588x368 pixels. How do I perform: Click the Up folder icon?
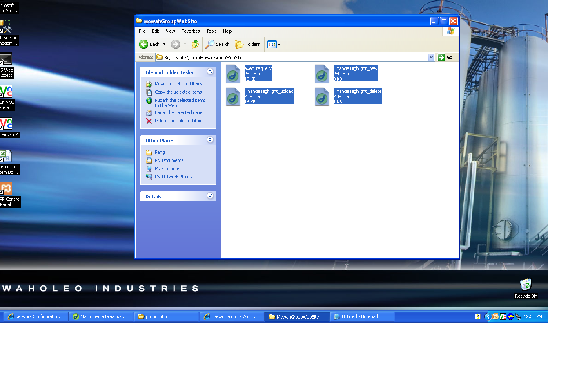click(x=195, y=44)
